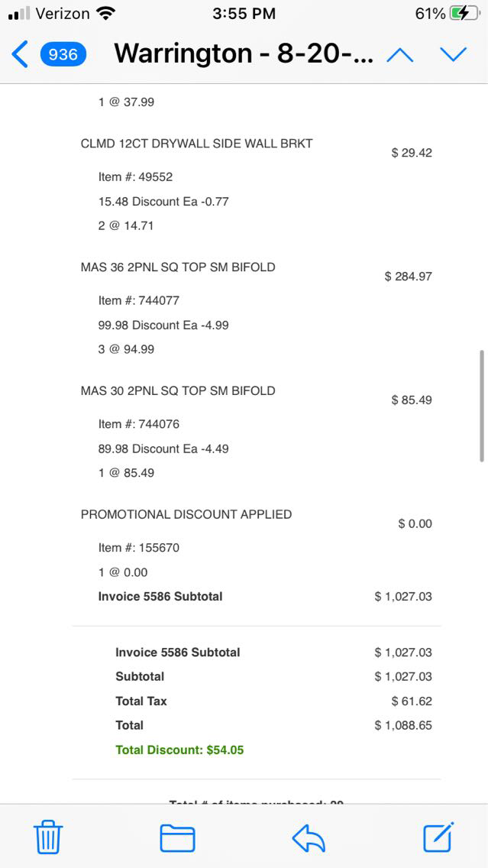Tap the PROMOTIONAL DISCOUNT APPLIED line
The width and height of the screenshot is (488, 868).
click(186, 514)
